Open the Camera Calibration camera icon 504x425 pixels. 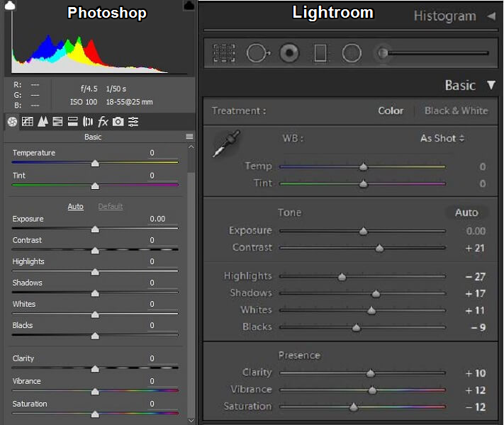118,121
